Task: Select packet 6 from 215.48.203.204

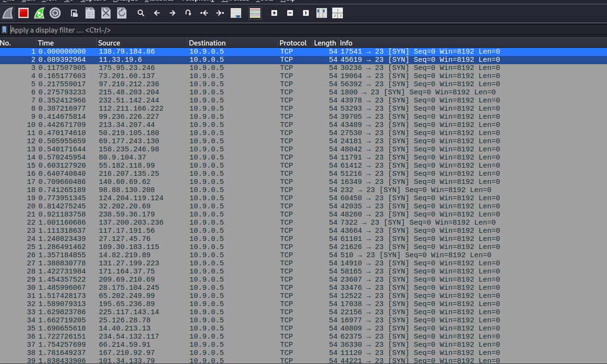Action: pos(129,92)
